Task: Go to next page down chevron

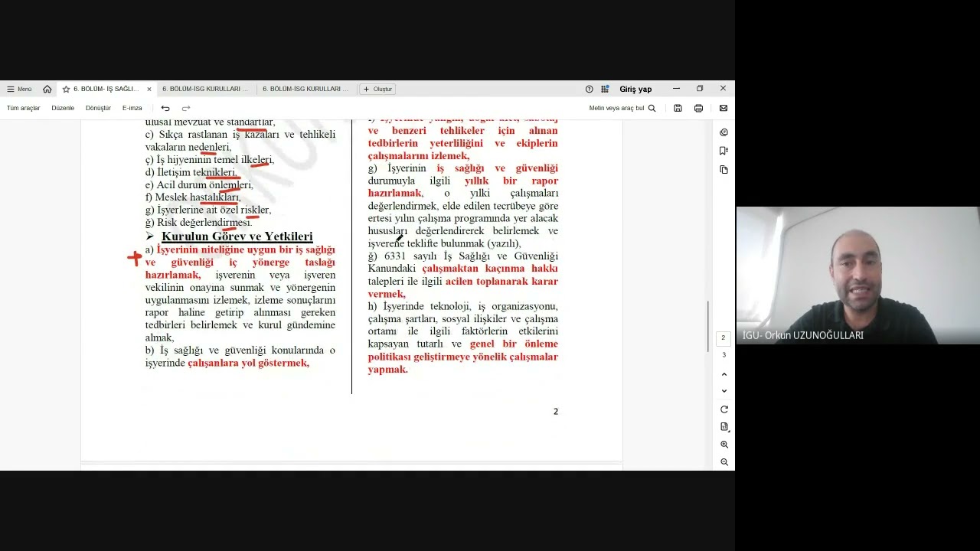Action: point(724,391)
